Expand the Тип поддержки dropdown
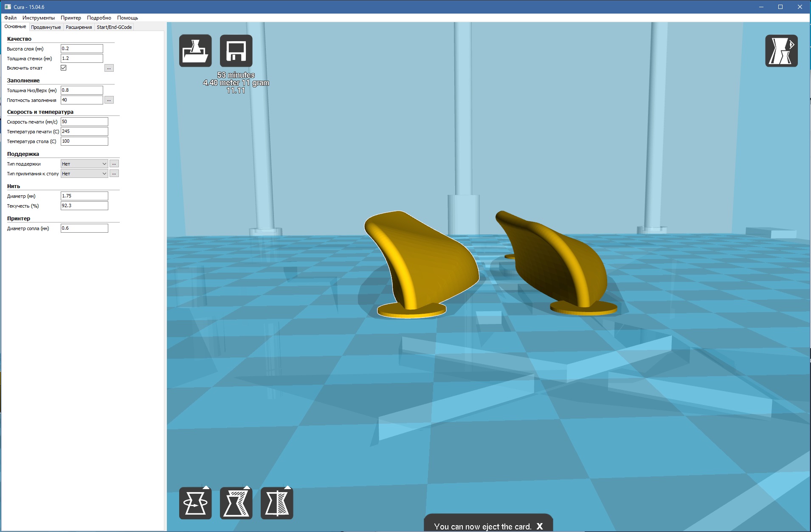This screenshot has width=811, height=532. [x=84, y=164]
